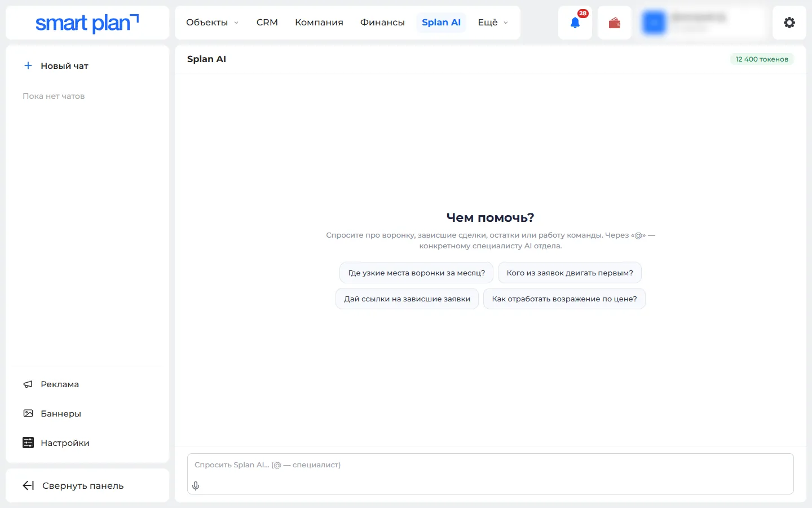Click the microphone voice input icon

[x=196, y=485]
